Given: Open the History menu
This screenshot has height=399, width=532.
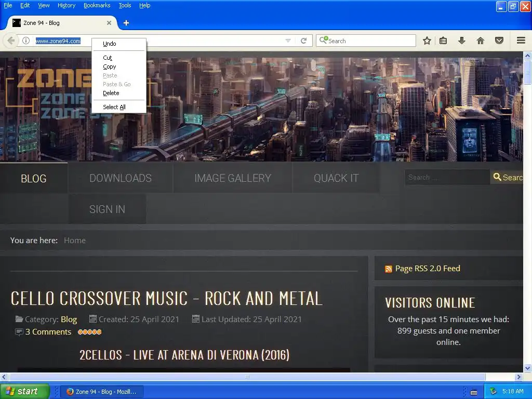Looking at the screenshot, I should [66, 5].
